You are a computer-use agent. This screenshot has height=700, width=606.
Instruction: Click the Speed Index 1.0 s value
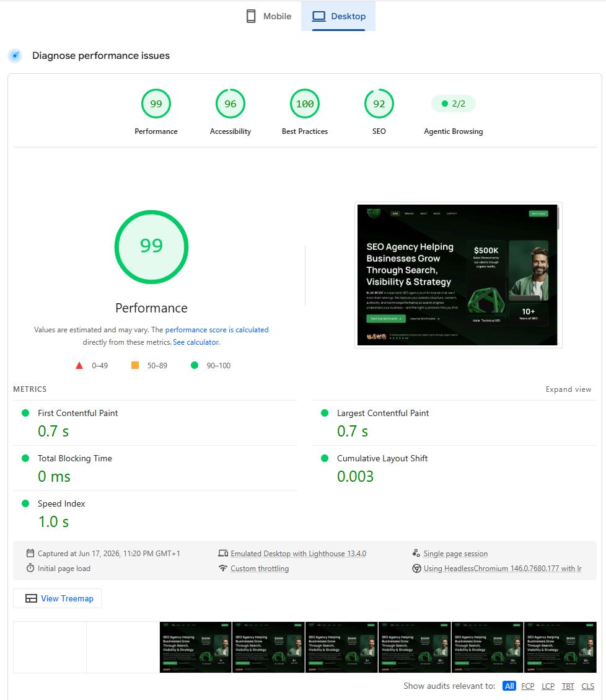point(53,522)
